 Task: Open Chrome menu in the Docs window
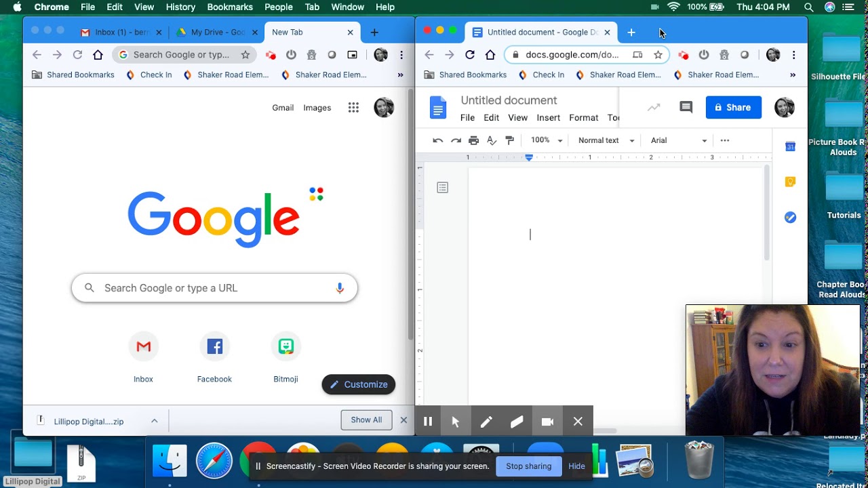(793, 55)
